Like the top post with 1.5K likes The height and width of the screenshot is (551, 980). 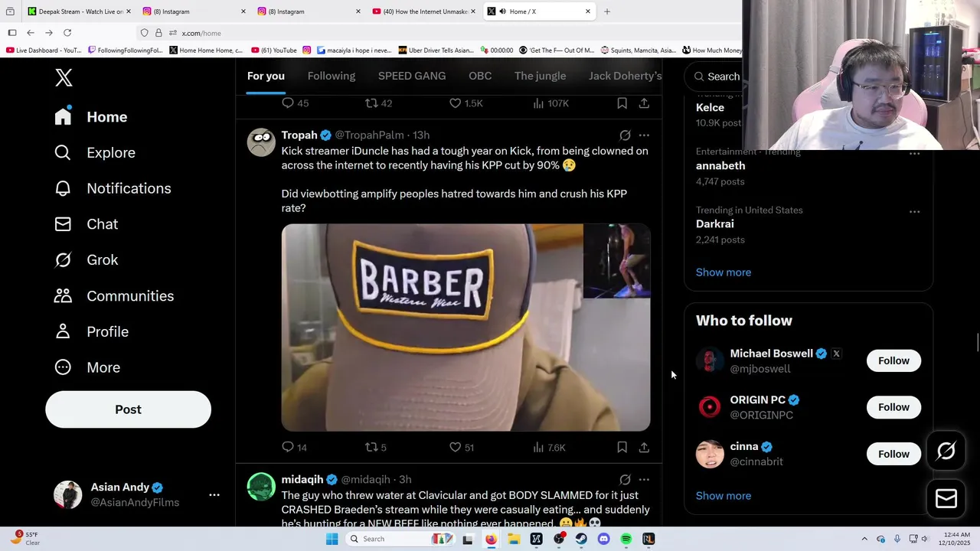point(465,103)
